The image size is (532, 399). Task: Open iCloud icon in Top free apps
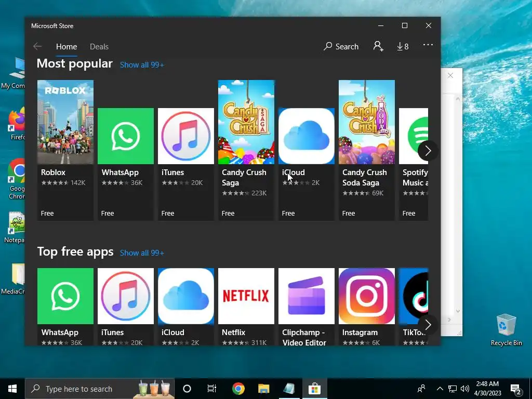click(x=186, y=296)
